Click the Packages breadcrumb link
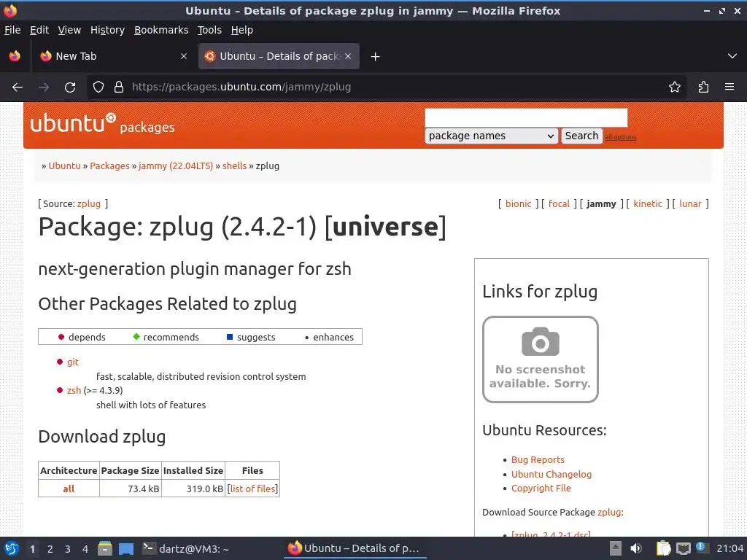 pos(109,166)
